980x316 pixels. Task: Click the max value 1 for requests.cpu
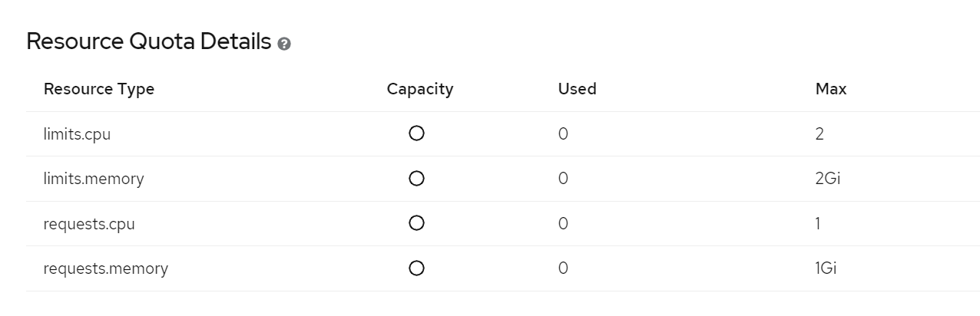coord(818,224)
